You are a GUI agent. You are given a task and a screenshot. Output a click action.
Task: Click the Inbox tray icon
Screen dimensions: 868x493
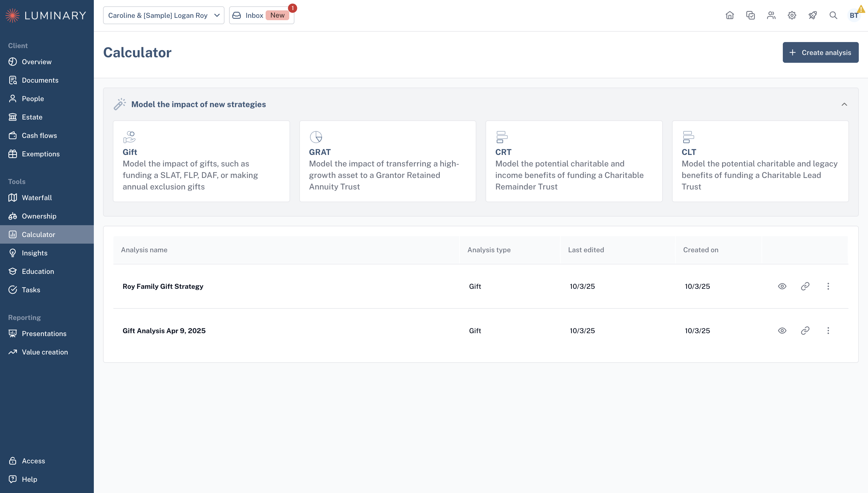pos(237,15)
